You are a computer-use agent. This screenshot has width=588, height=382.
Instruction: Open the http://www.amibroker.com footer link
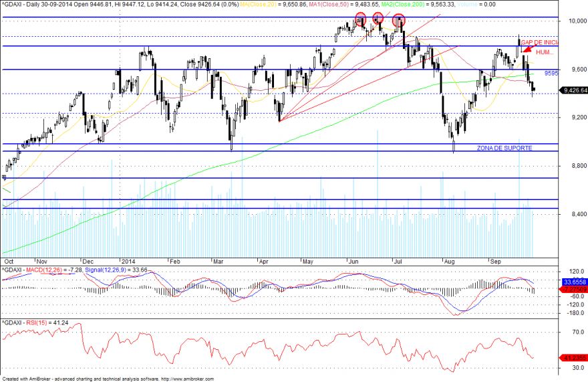click(x=188, y=379)
